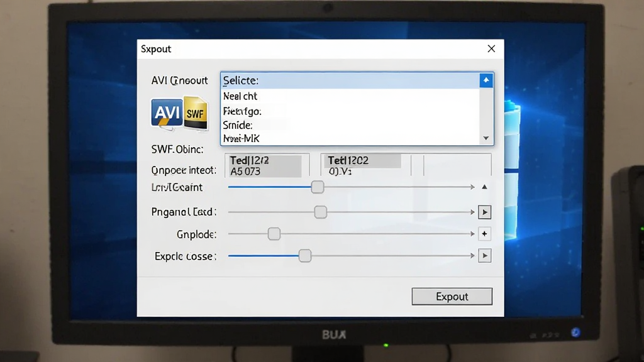
Task: Choose the Neal cht list option
Action: 350,96
